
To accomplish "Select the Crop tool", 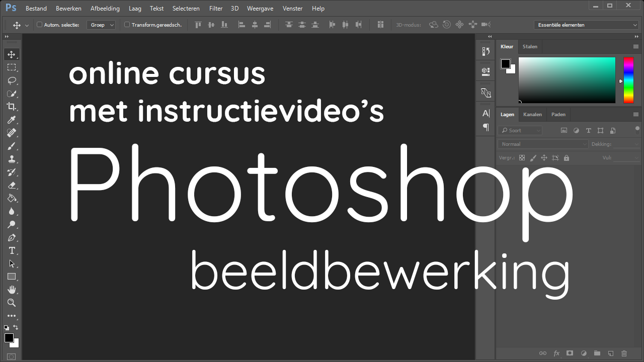I will tap(12, 107).
